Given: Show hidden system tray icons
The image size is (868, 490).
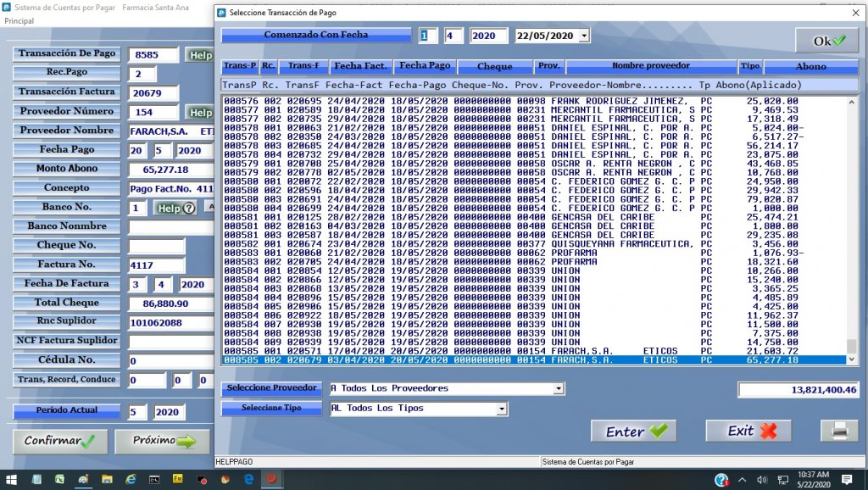Looking at the screenshot, I should 743,479.
